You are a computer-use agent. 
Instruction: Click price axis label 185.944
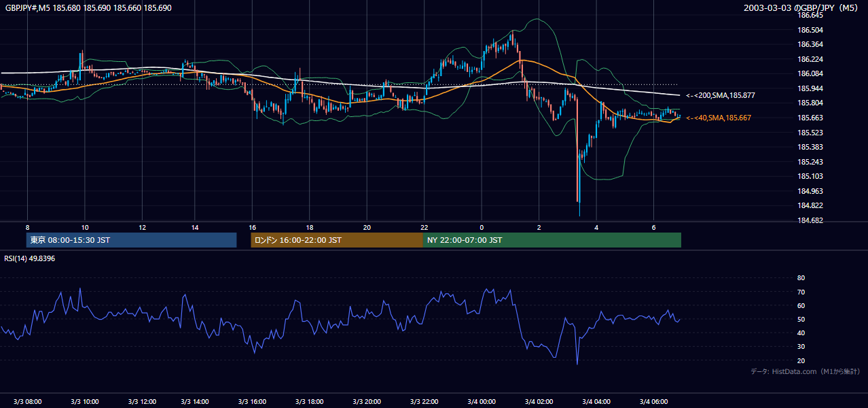click(810, 88)
